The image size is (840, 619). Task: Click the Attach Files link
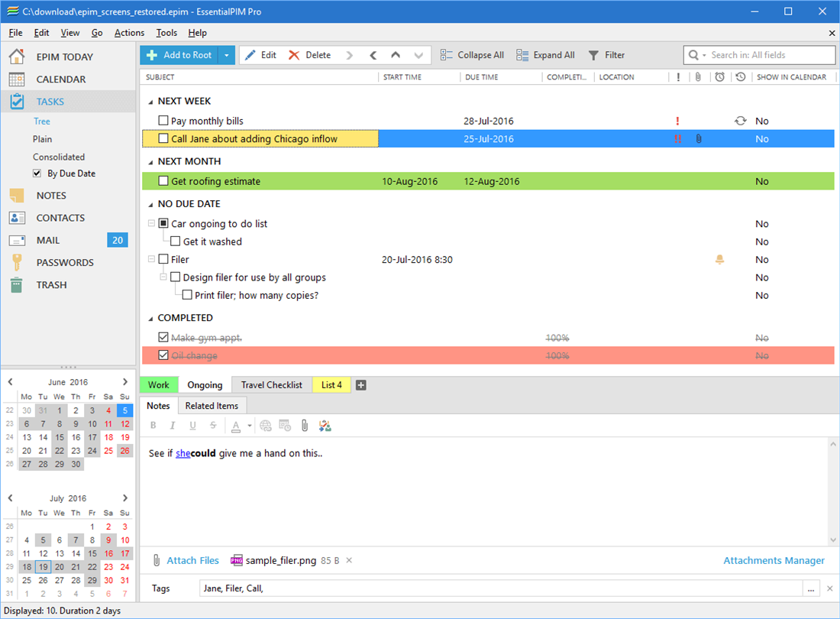[x=193, y=560]
